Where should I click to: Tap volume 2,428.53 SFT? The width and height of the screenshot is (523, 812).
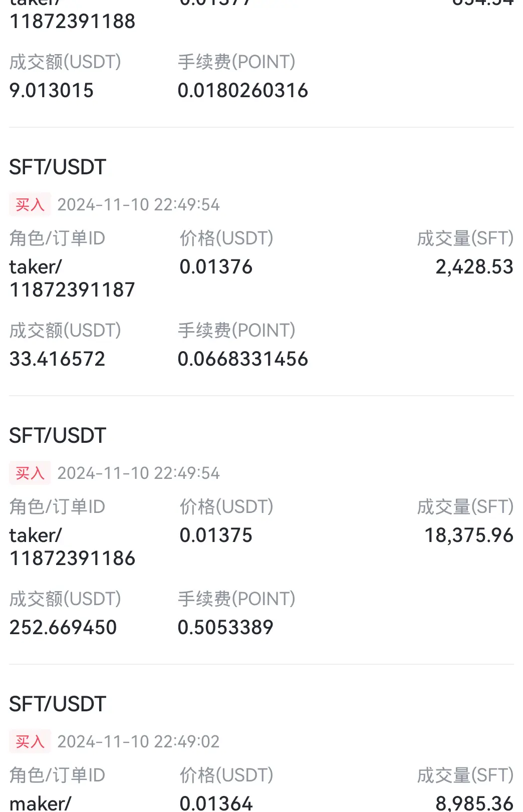tap(474, 267)
